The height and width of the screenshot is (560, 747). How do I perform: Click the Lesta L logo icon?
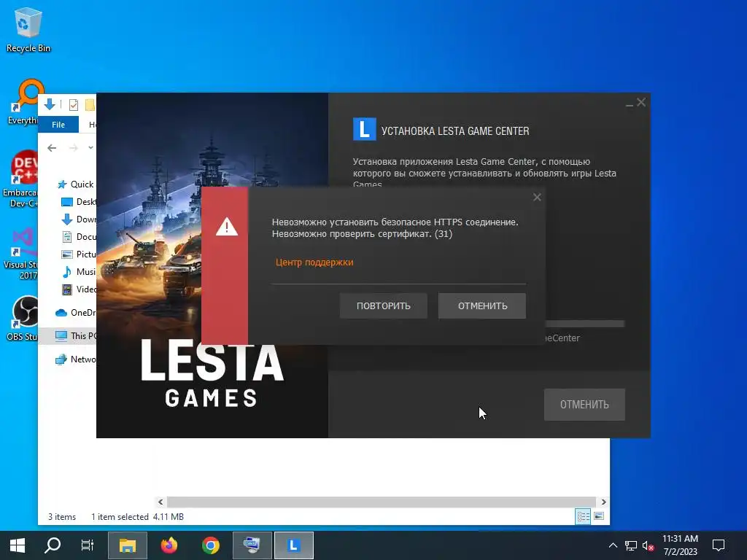[365, 130]
